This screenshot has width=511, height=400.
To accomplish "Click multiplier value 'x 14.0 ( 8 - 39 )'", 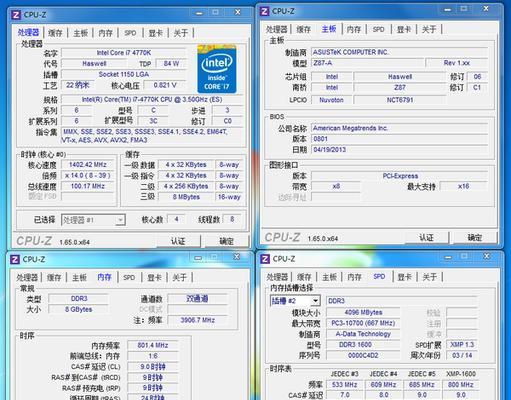I will tap(88, 175).
